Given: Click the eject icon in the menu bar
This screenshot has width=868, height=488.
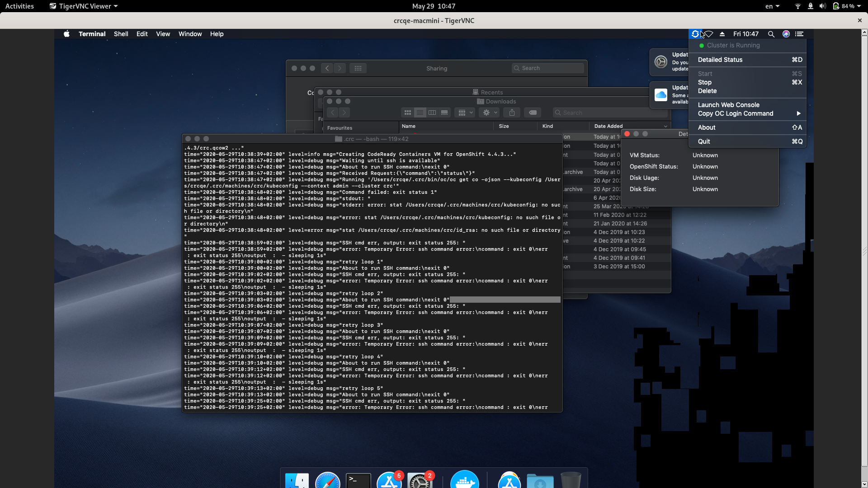Looking at the screenshot, I should pyautogui.click(x=722, y=34).
